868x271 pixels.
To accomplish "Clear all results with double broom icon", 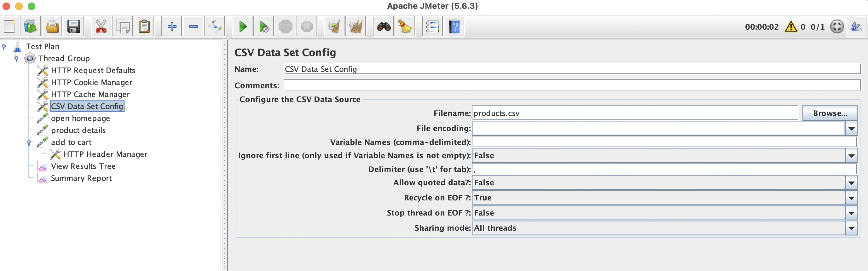I will [x=356, y=26].
